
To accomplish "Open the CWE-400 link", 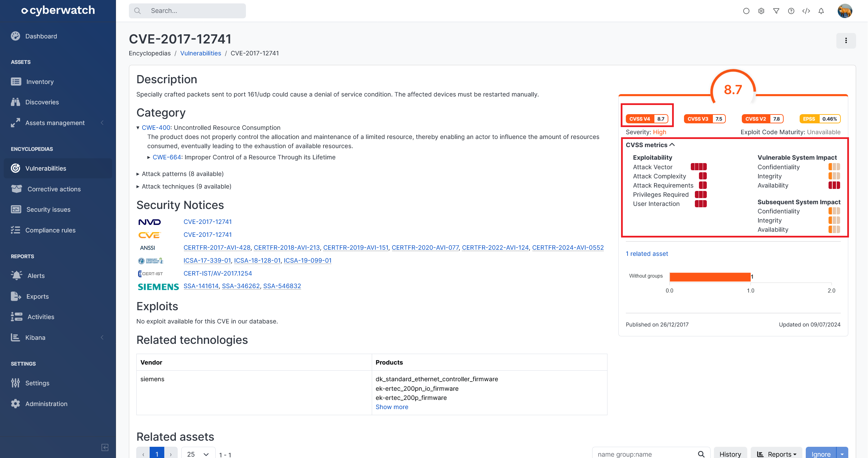I will click(156, 127).
